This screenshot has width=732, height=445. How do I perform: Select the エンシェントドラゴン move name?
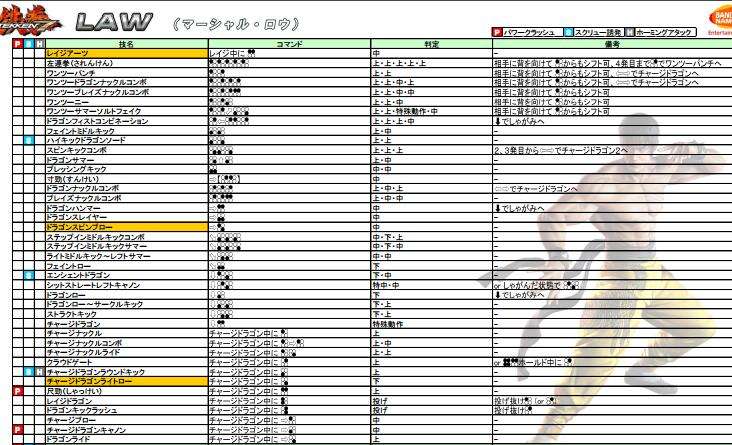pyautogui.click(x=78, y=275)
